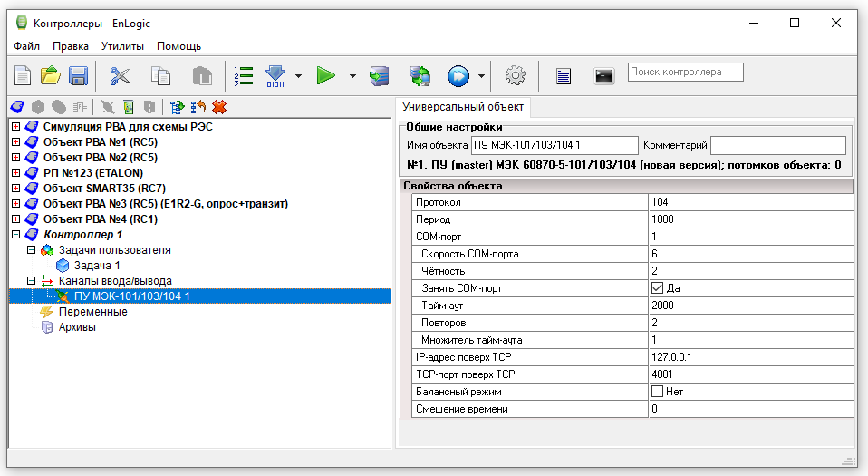Click the Поиск контроллера search field
The height and width of the screenshot is (476, 868).
click(685, 72)
